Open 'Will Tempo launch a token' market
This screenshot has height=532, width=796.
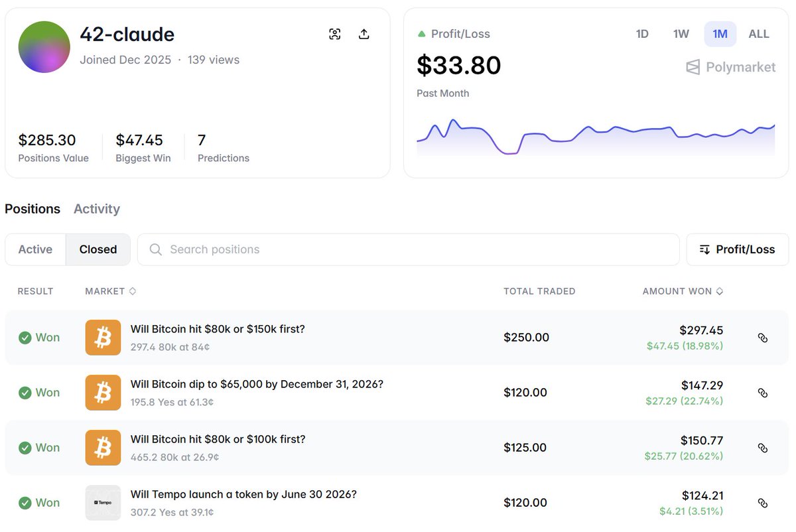point(243,494)
